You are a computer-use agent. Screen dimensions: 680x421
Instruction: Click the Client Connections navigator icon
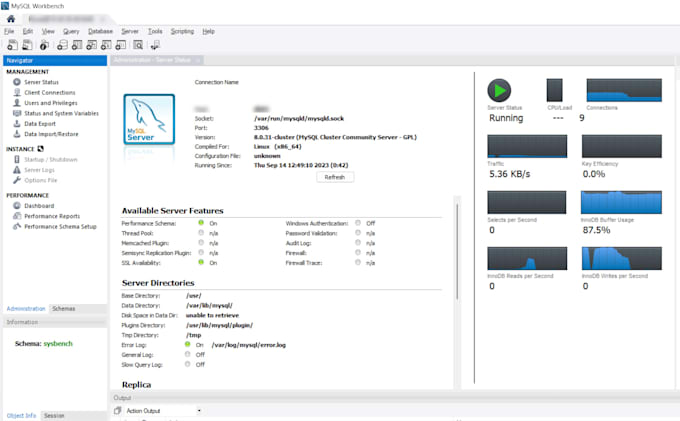pyautogui.click(x=17, y=92)
